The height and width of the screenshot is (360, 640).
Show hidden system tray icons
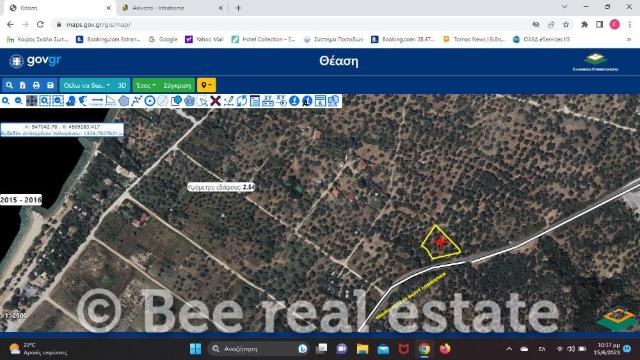[509, 349]
